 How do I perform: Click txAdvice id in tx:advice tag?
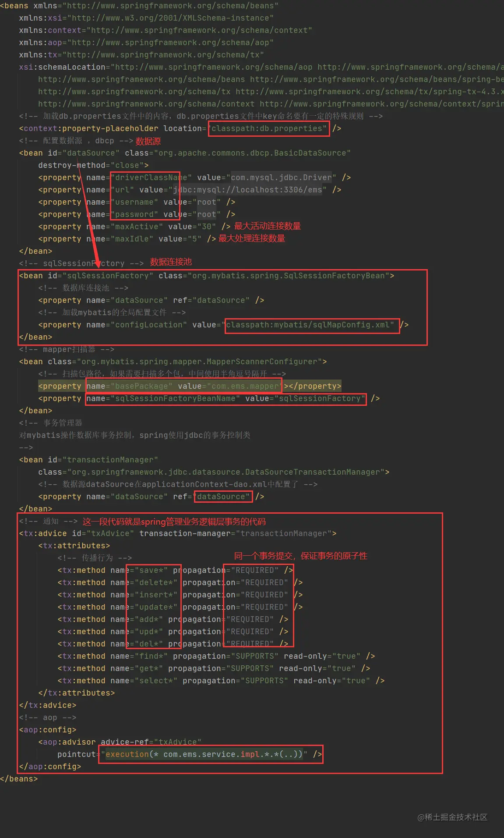(x=110, y=533)
